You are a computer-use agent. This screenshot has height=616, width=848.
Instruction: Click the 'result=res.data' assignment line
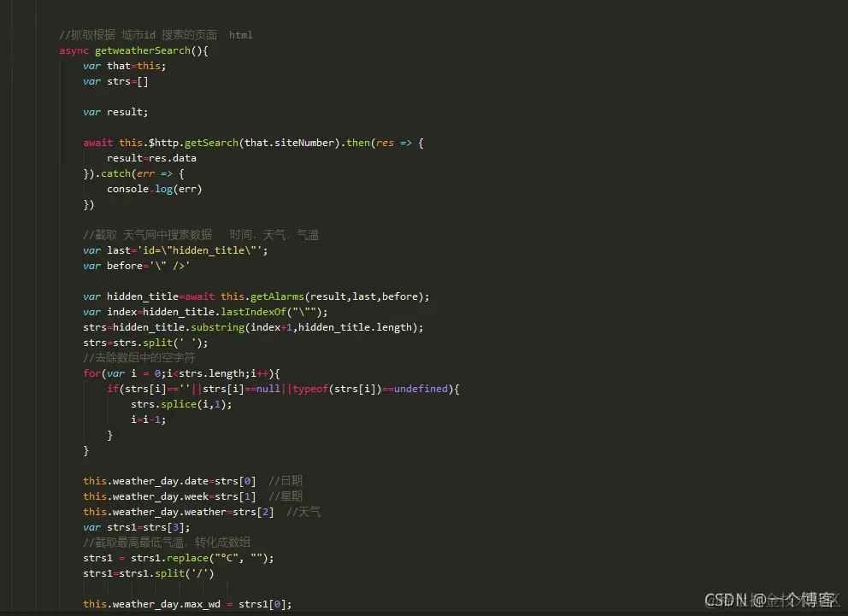(x=151, y=158)
